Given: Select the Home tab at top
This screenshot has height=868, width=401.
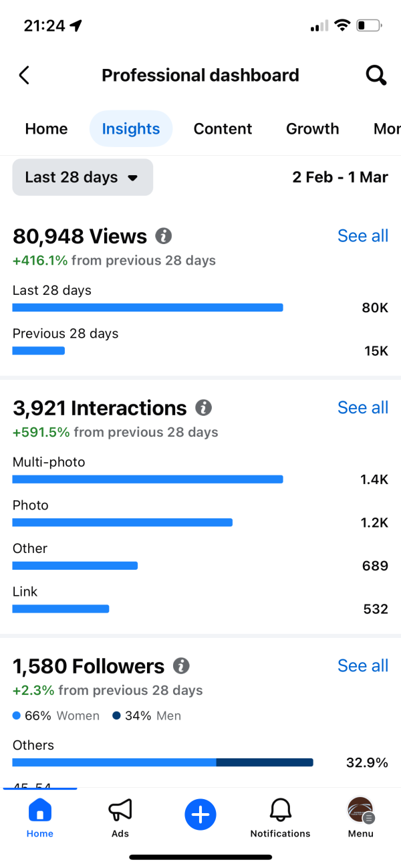Looking at the screenshot, I should (x=46, y=128).
